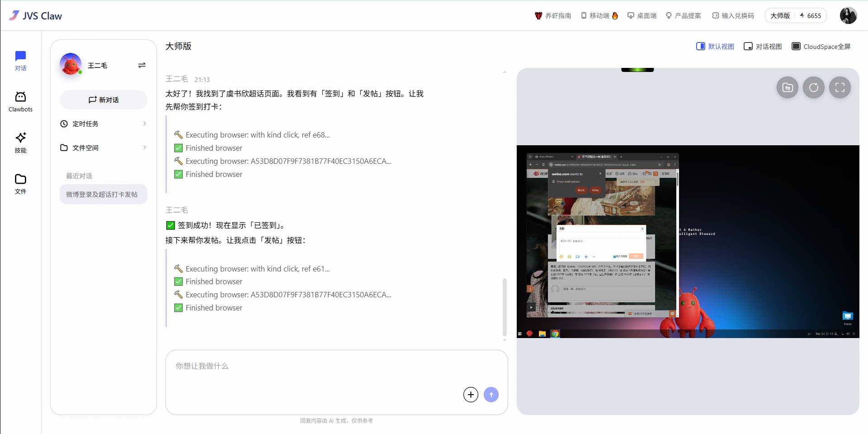The image size is (868, 434).
Task: Expand the 定时任务 section
Action: coord(103,124)
